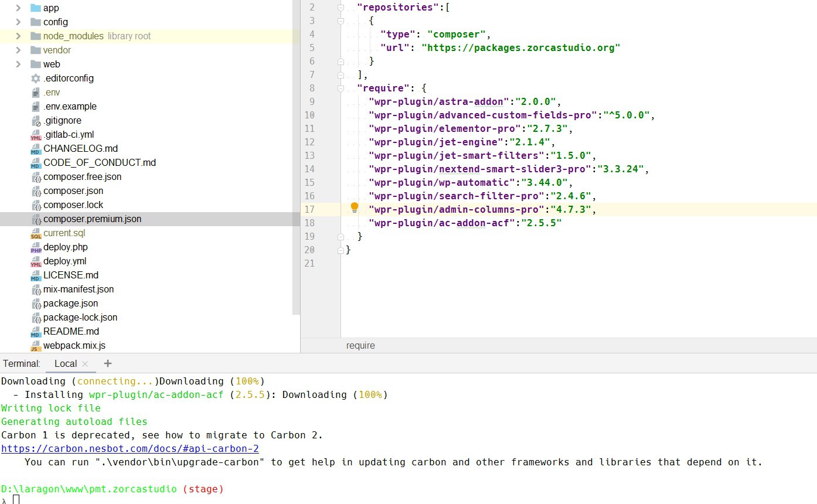Expand the vendor folder chevron
This screenshot has width=817, height=504.
pos(18,50)
